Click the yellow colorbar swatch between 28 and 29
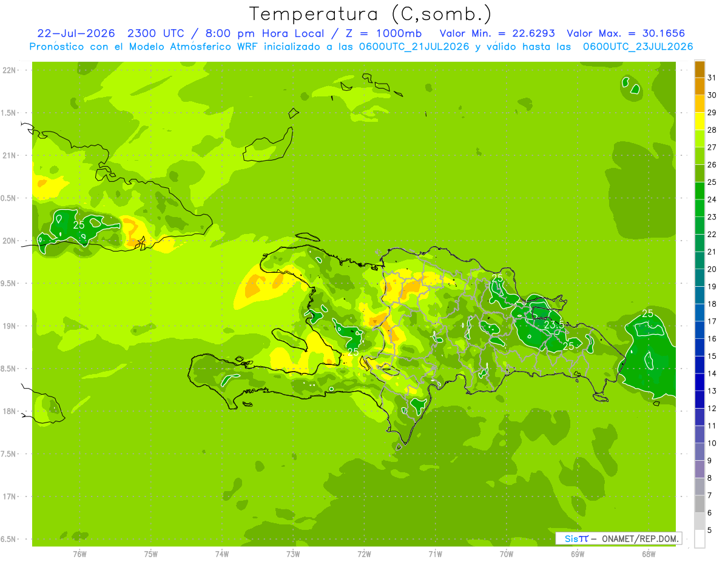Image resolution: width=728 pixels, height=562 pixels. coord(699,121)
